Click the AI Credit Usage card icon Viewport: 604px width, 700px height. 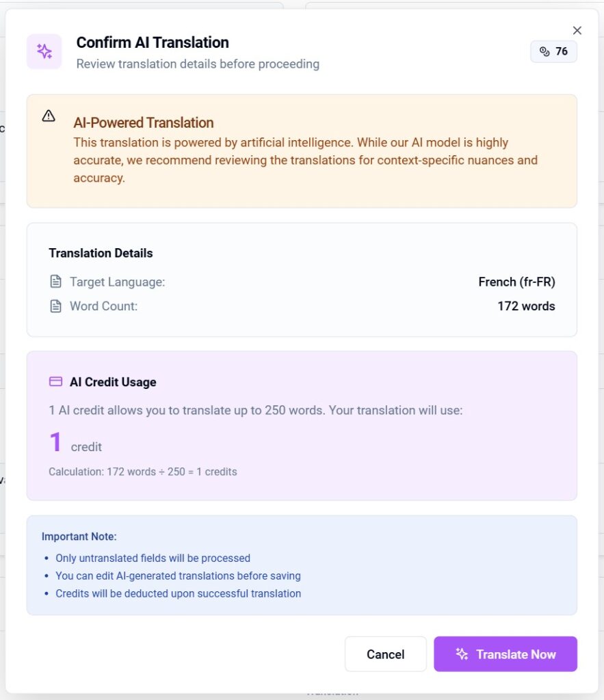pos(55,382)
